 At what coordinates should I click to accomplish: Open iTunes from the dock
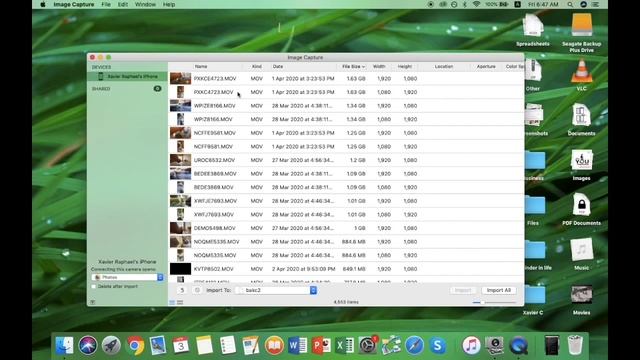[471, 346]
